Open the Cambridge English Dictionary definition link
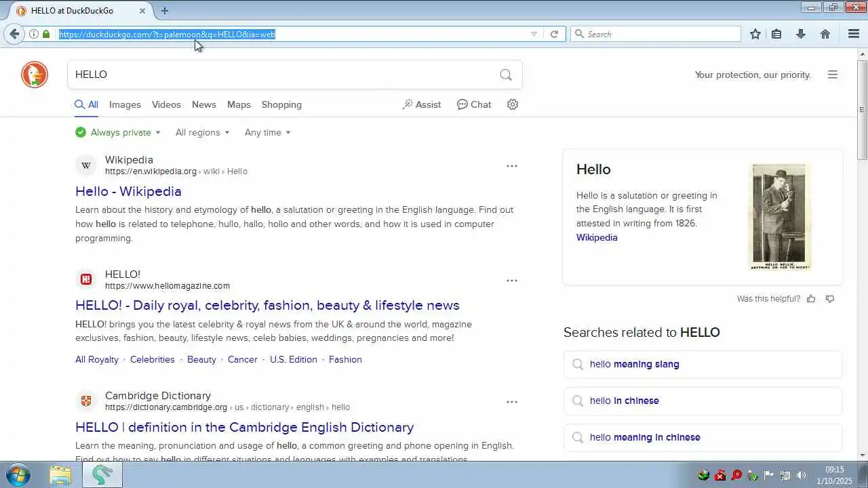This screenshot has width=868, height=488. (x=244, y=427)
